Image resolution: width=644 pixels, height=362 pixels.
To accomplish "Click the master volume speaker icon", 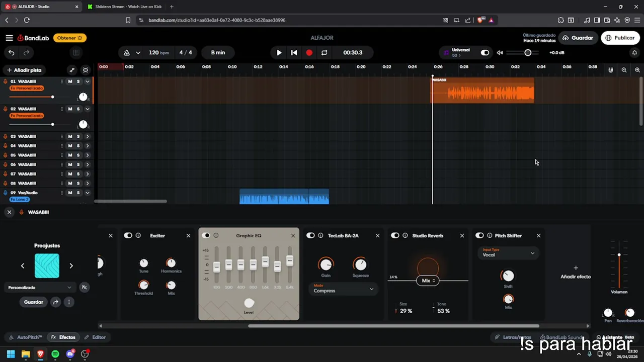I will (x=500, y=52).
